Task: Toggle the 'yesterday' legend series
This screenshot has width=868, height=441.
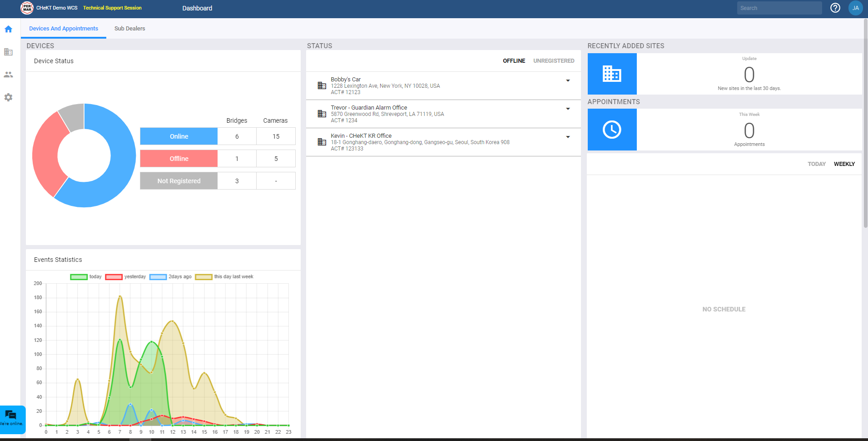Action: point(125,277)
